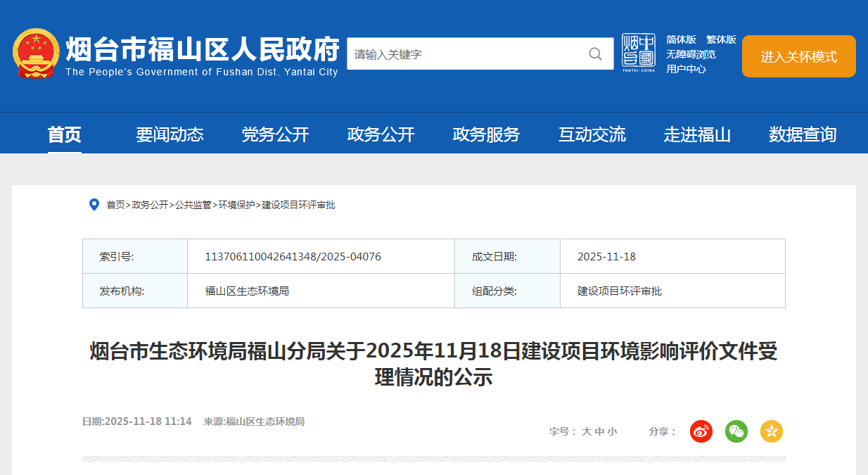Image resolution: width=868 pixels, height=475 pixels.
Task: Select the 数据查询 navigation item
Action: [x=803, y=134]
